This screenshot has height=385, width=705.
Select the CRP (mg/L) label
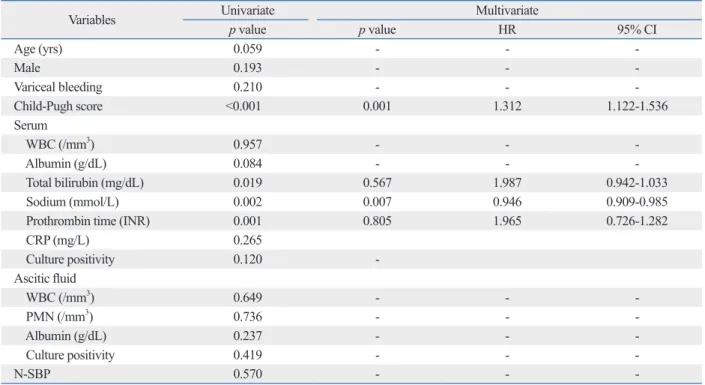(x=58, y=241)
